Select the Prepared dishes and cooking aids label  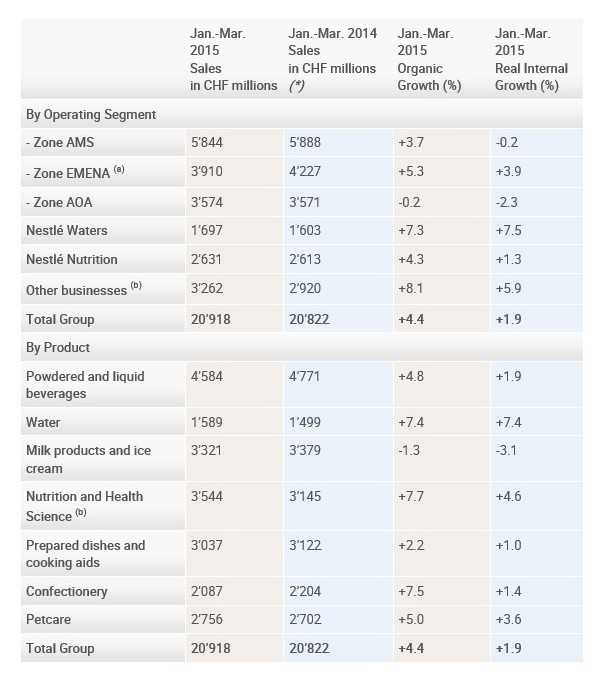point(85,554)
